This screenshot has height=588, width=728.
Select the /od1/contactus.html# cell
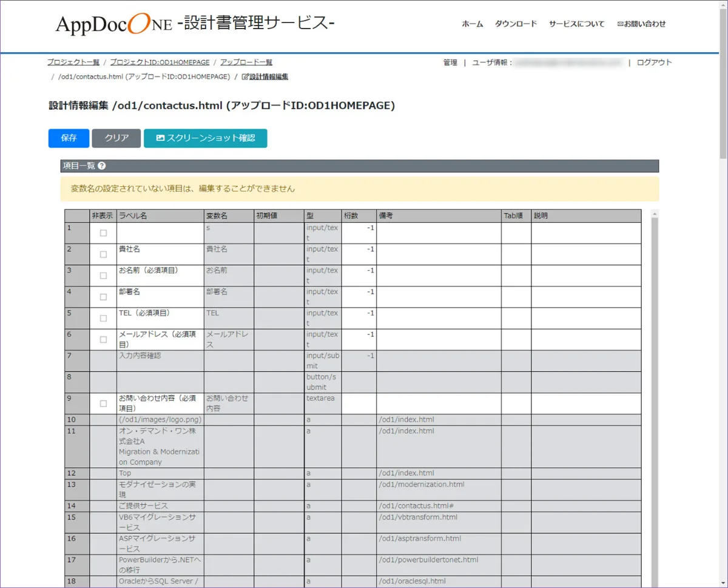click(439, 506)
